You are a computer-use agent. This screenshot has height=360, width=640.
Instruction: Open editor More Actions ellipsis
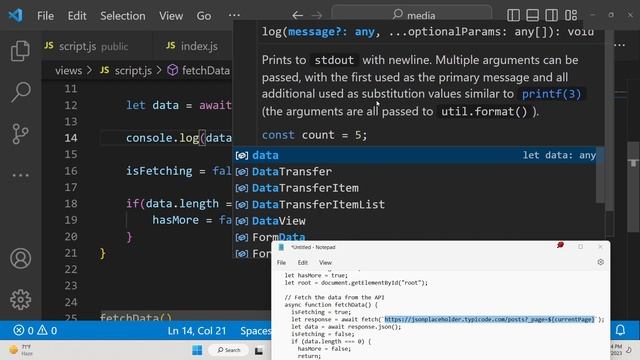(620, 45)
